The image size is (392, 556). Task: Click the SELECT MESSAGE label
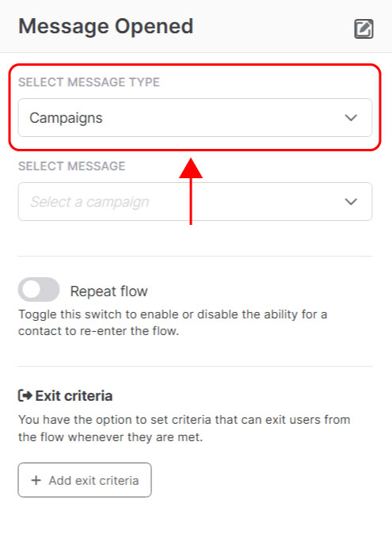pyautogui.click(x=72, y=166)
